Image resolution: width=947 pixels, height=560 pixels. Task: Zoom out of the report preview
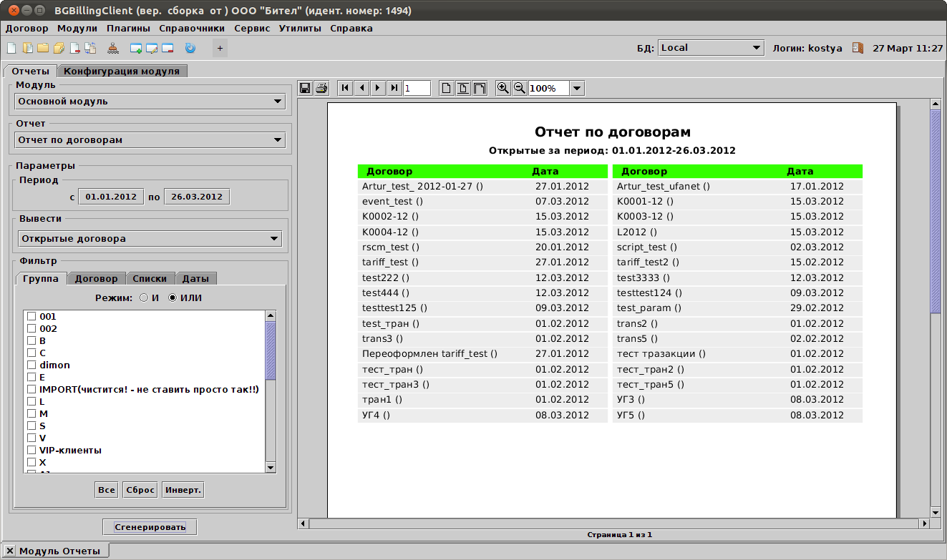pyautogui.click(x=520, y=88)
